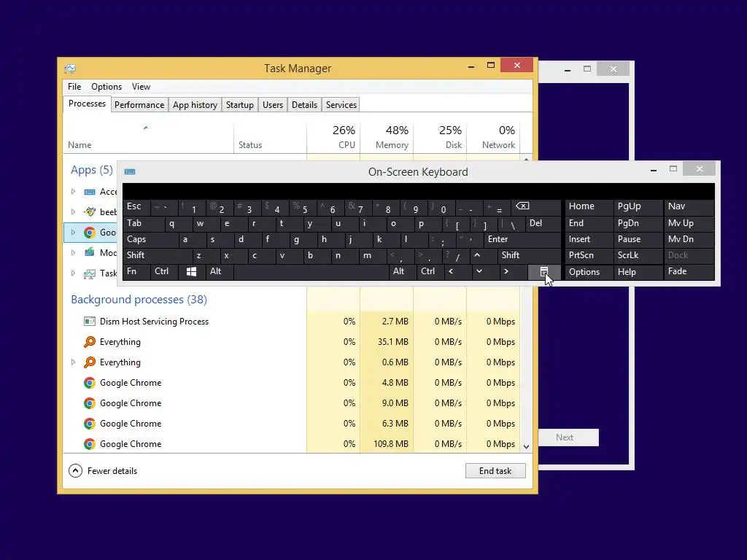Screen dimensions: 747x560
Task: Click the Everything icon showing 35.1 MB
Action: 90,342
